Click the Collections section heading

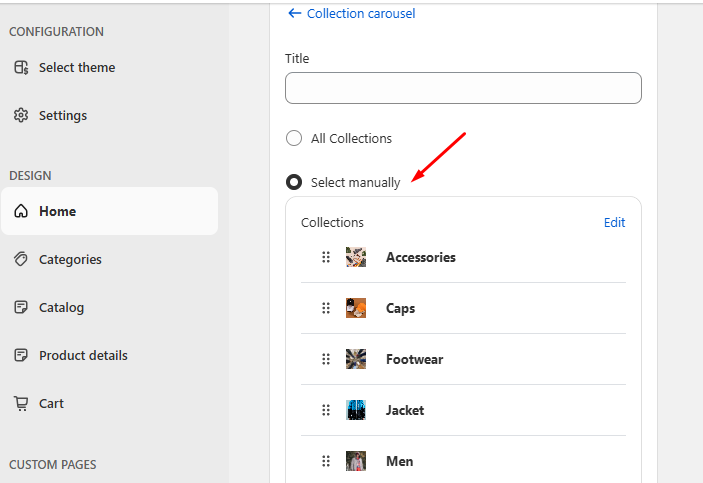click(x=332, y=222)
